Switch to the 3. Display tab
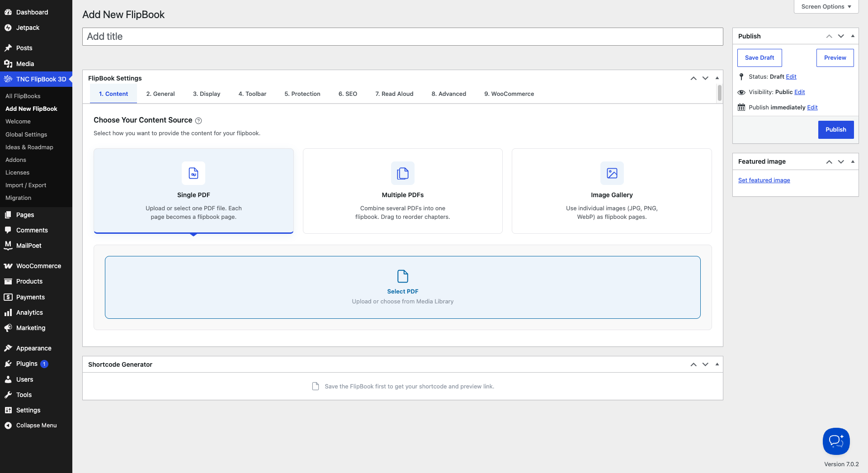Viewport: 868px width, 473px height. click(x=207, y=94)
